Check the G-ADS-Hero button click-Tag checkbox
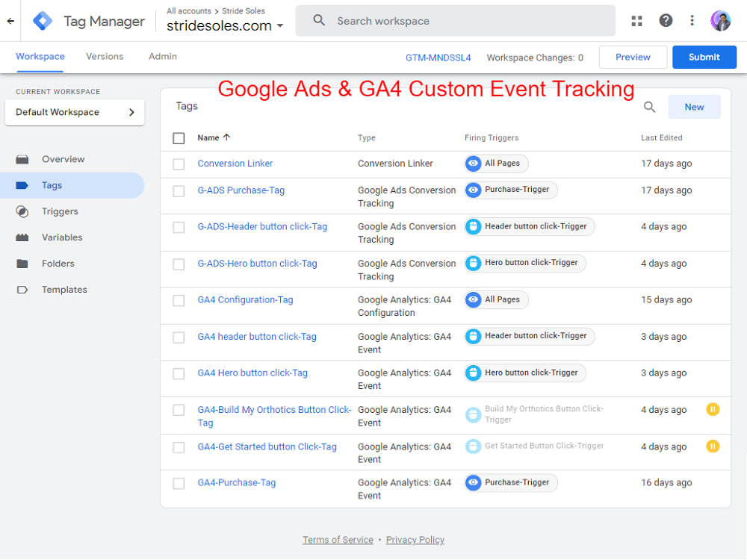The height and width of the screenshot is (560, 747). click(x=179, y=264)
